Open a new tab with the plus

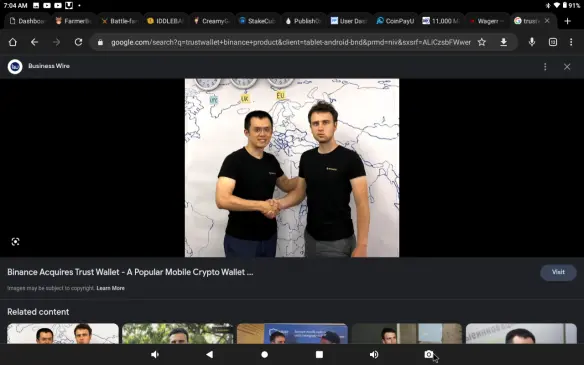click(x=567, y=21)
